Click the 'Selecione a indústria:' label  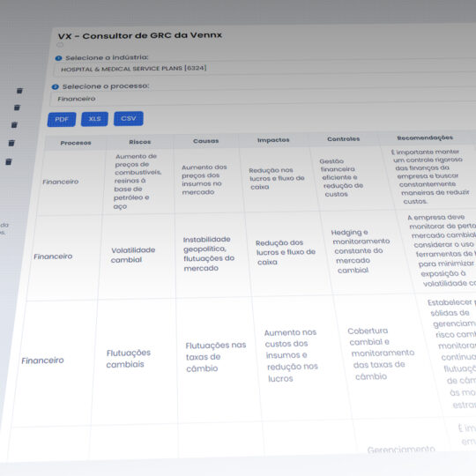point(107,57)
